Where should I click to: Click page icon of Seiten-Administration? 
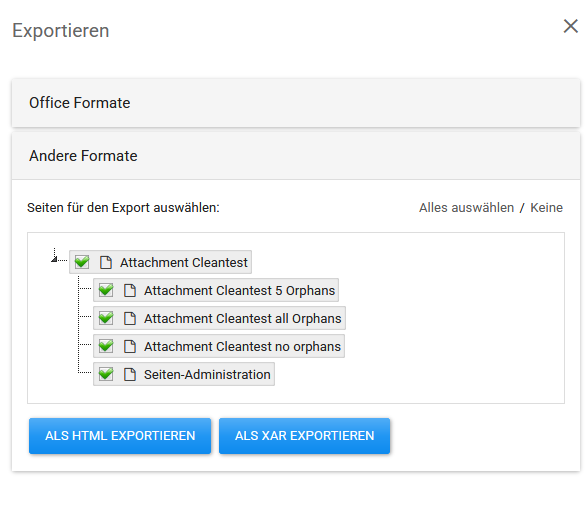click(130, 374)
